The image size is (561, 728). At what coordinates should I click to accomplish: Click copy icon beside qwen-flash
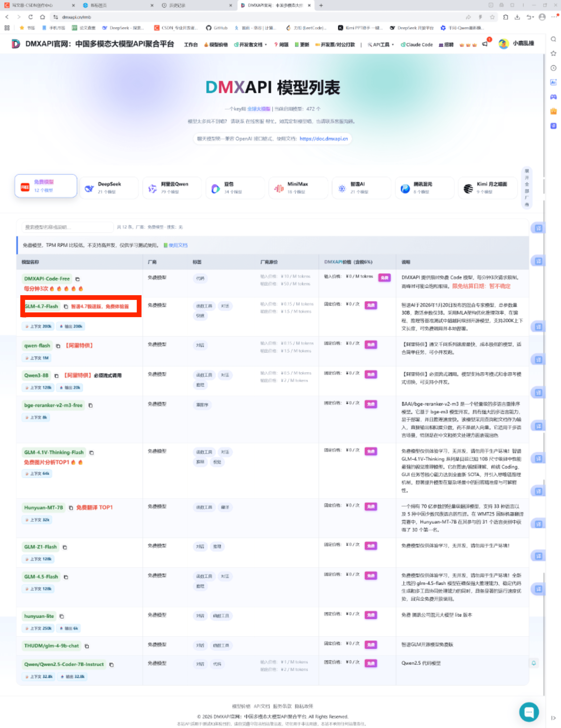tap(58, 346)
